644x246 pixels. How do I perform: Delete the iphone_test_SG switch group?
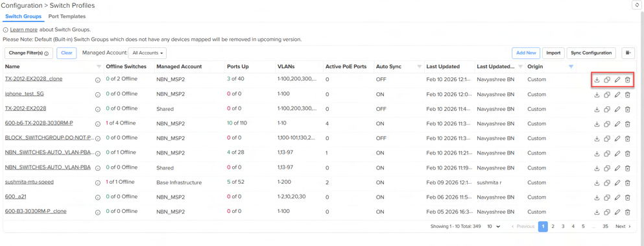(x=627, y=95)
